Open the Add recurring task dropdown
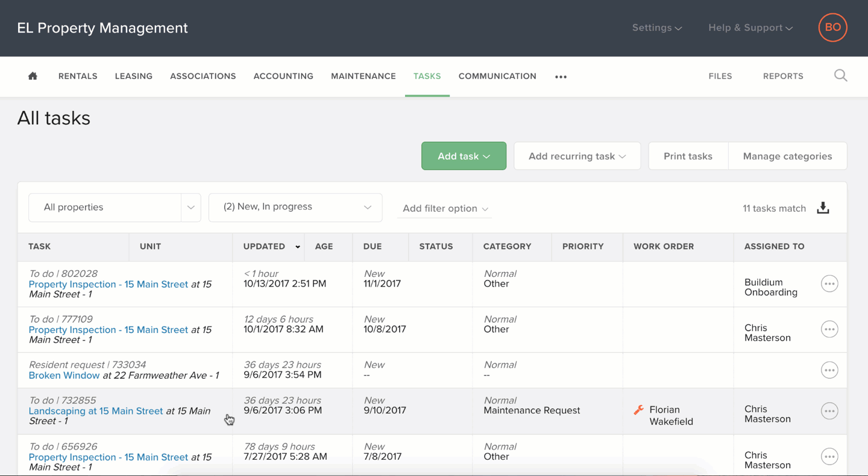 577,156
